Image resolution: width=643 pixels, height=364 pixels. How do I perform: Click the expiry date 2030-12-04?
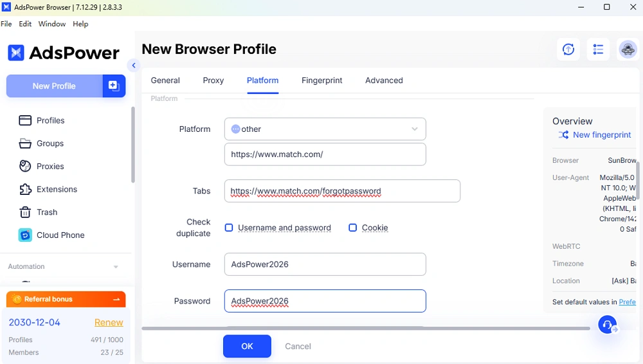click(35, 323)
